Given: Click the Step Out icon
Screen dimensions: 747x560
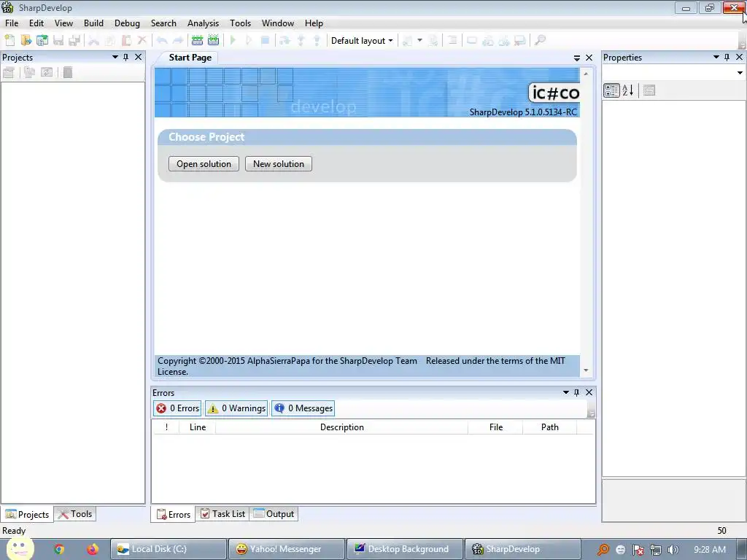Looking at the screenshot, I should [x=317, y=41].
